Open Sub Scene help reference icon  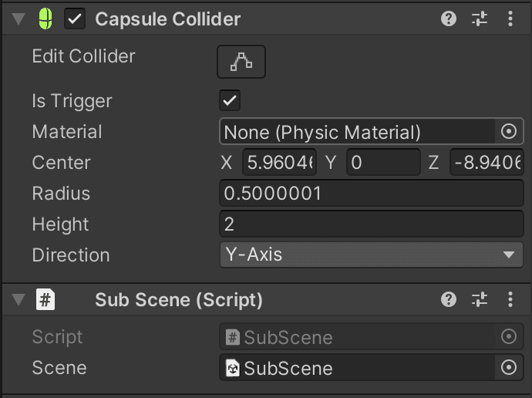click(x=449, y=299)
